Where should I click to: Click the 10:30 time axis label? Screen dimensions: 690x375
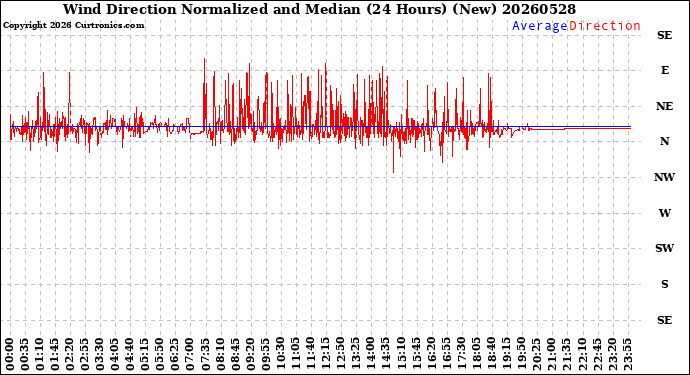[281, 354]
